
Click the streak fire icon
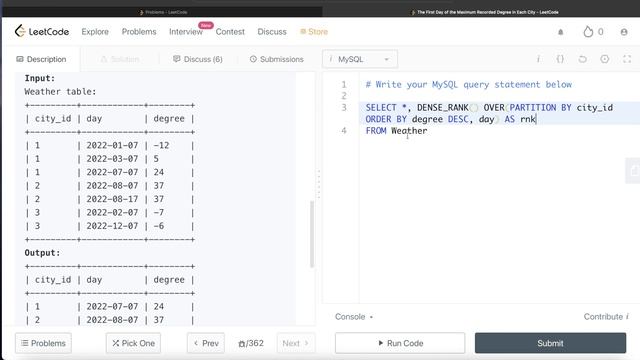(x=588, y=31)
